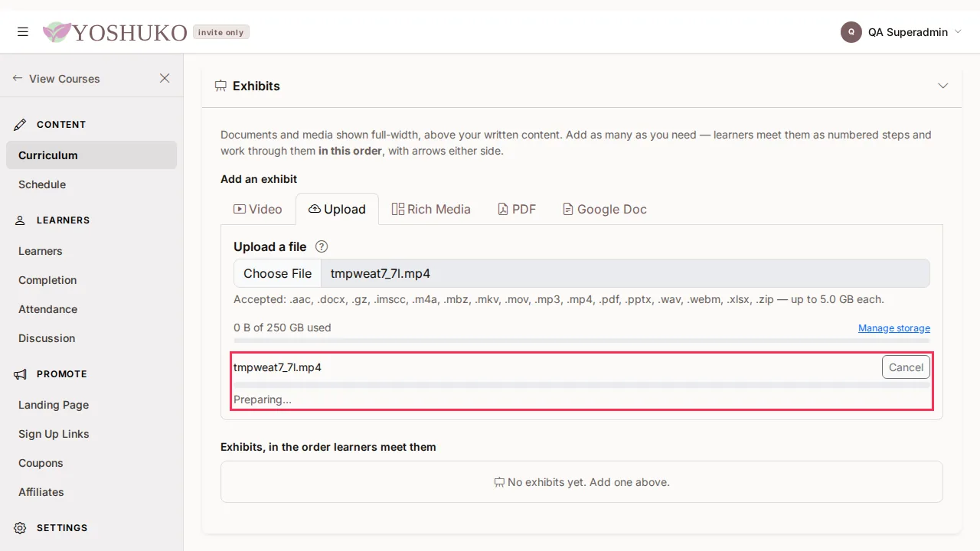This screenshot has height=551, width=980.
Task: Click the storage usage bar
Action: coord(582,341)
